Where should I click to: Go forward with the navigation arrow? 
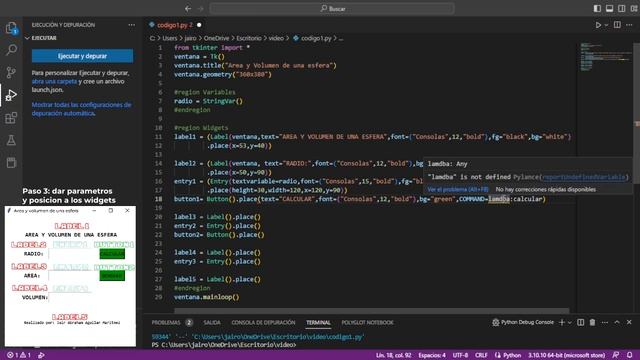(x=200, y=9)
